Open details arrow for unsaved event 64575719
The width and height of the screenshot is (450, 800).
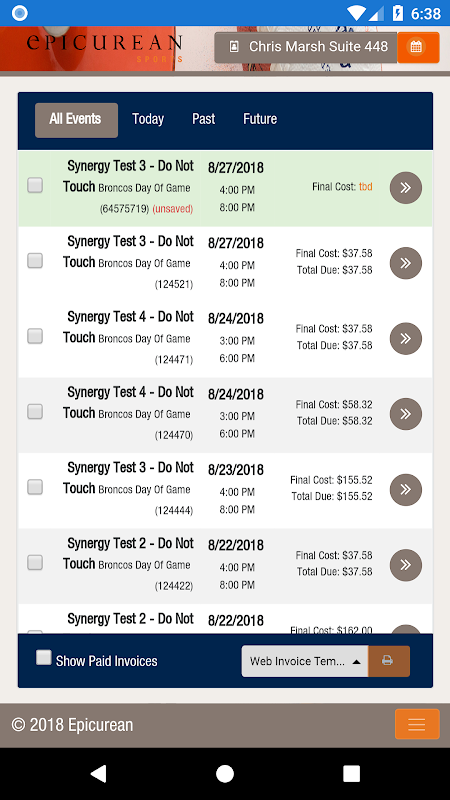[406, 188]
